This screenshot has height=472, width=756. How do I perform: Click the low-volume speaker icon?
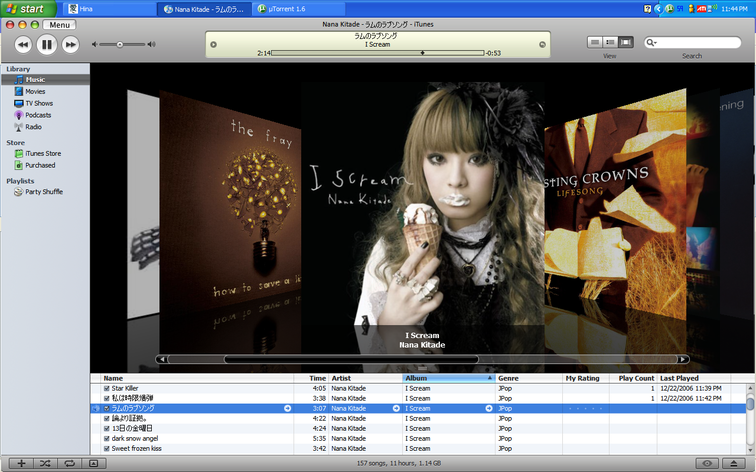pyautogui.click(x=95, y=44)
